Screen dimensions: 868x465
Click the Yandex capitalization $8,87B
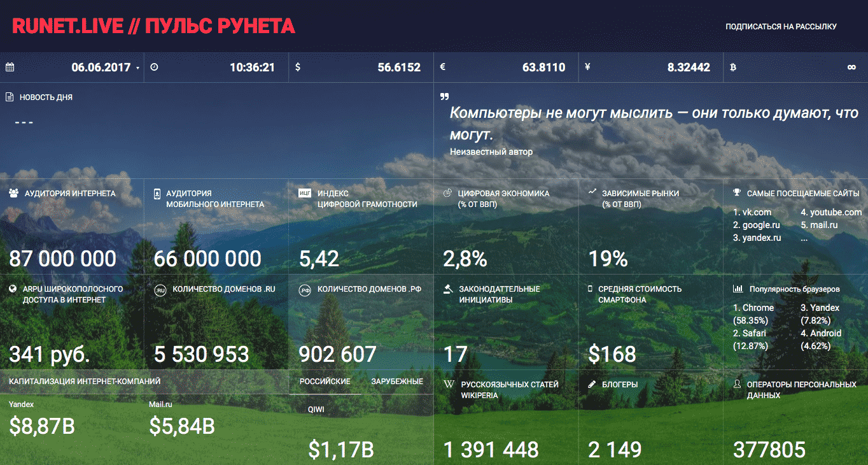[42, 427]
